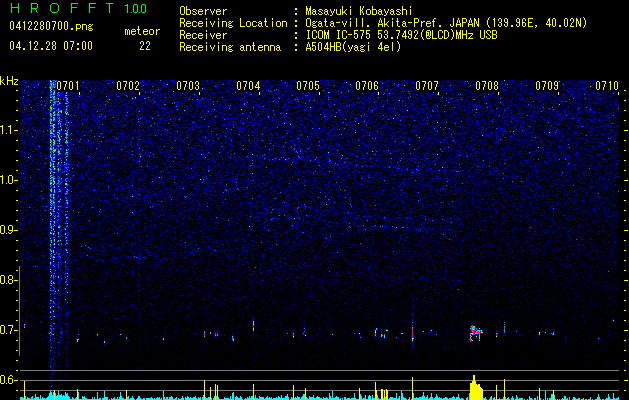
Task: Click the vertical echo just right of 0704
Action: pyautogui.click(x=254, y=325)
